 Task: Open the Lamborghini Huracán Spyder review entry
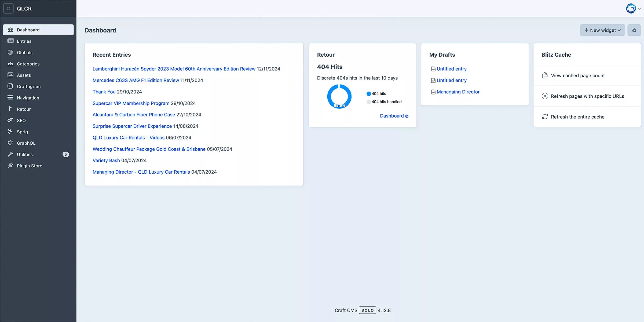[x=174, y=69]
